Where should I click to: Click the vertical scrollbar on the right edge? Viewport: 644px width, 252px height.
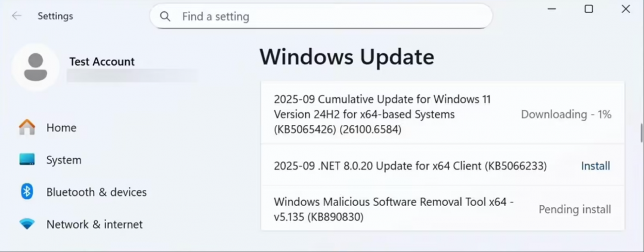[x=641, y=133]
